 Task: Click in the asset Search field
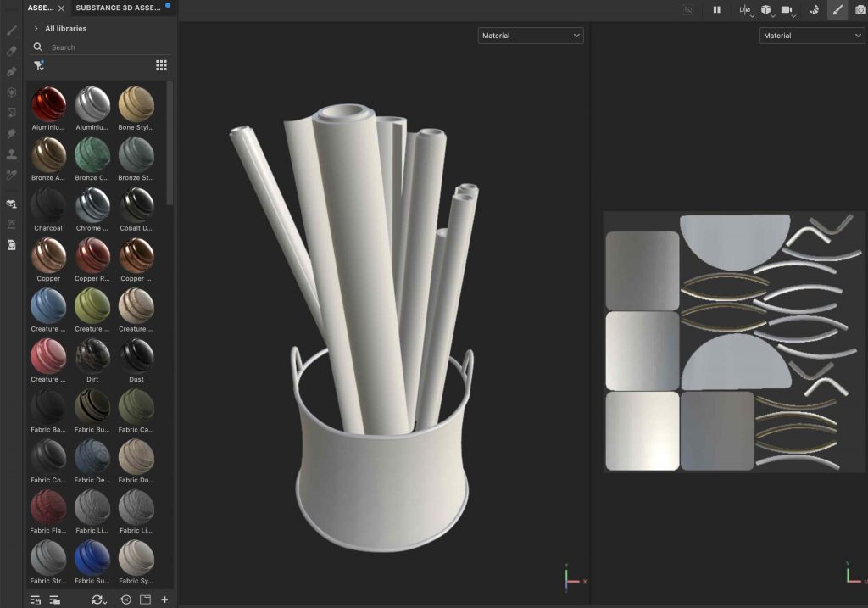click(x=93, y=47)
